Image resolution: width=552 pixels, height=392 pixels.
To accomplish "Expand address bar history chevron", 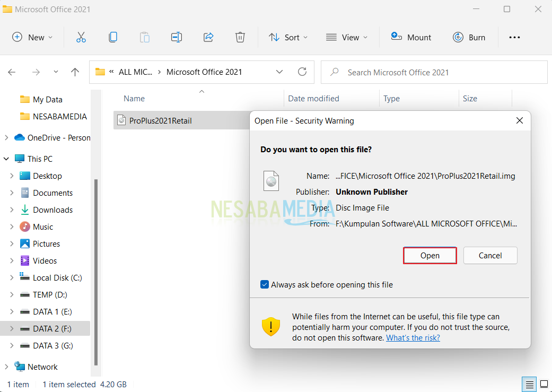I will click(279, 72).
